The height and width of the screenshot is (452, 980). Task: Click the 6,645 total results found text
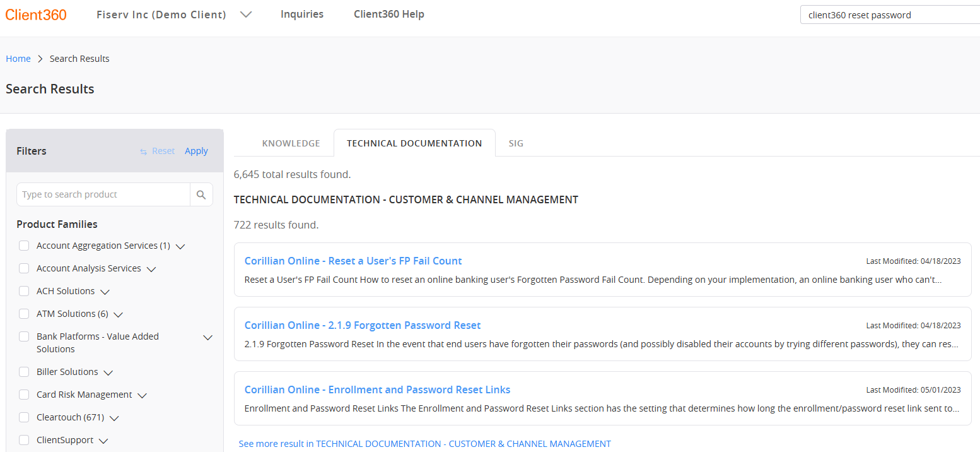point(292,174)
